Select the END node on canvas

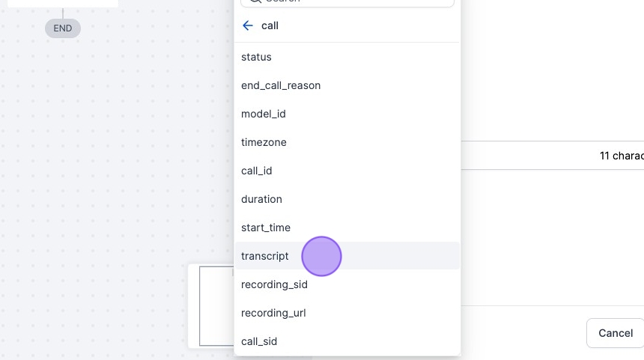pyautogui.click(x=63, y=28)
